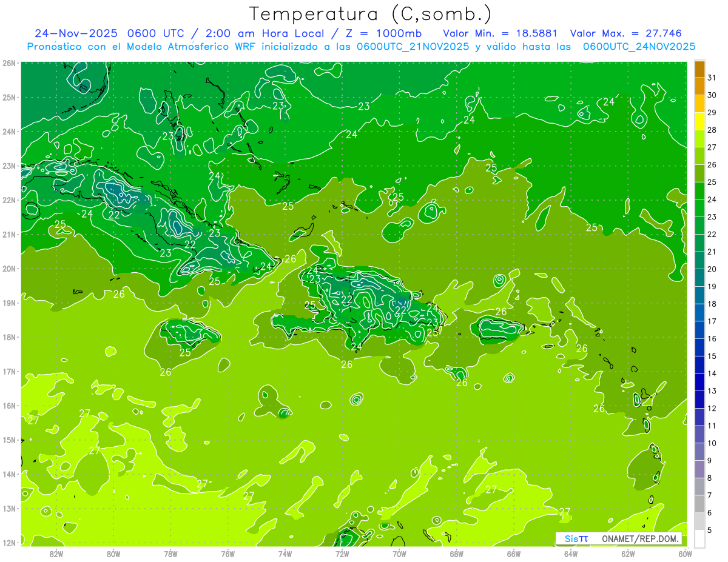Image resolution: width=728 pixels, height=562 pixels.
Task: Click the 'ONAMET/REP.DOM.' credit label
Action: (639, 538)
